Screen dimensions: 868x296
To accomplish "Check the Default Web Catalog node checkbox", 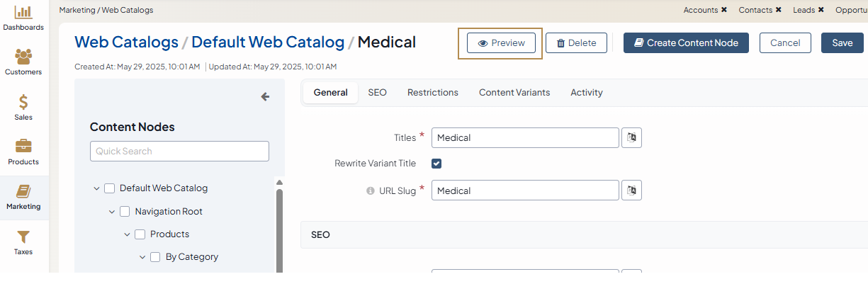I will (x=109, y=188).
